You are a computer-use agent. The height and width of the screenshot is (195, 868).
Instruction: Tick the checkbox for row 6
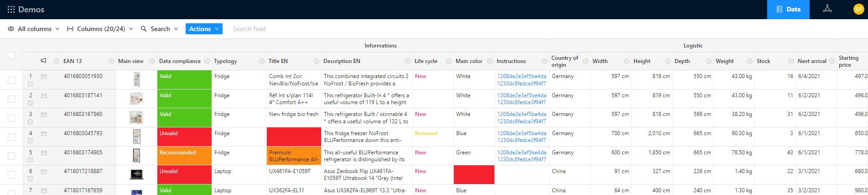[x=11, y=175]
